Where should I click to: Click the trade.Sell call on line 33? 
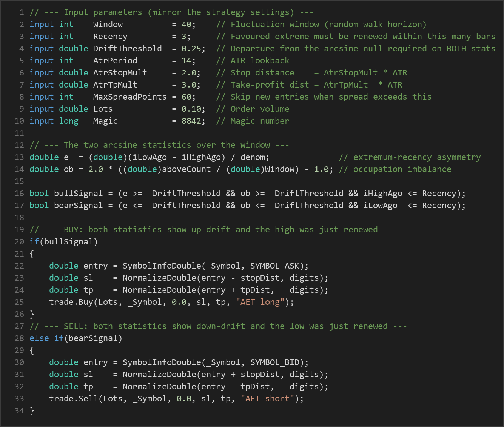pos(176,399)
